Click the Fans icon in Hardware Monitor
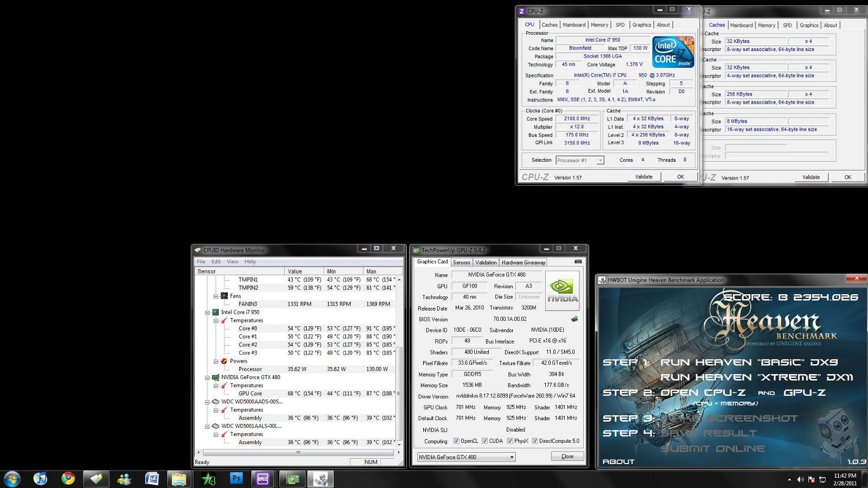This screenshot has width=868, height=488. pos(224,296)
